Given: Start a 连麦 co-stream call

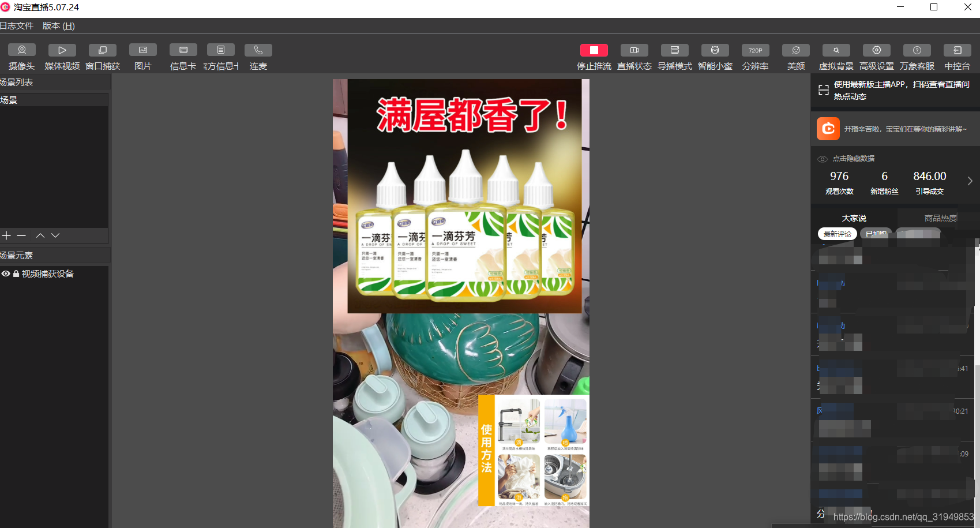Looking at the screenshot, I should tap(258, 50).
